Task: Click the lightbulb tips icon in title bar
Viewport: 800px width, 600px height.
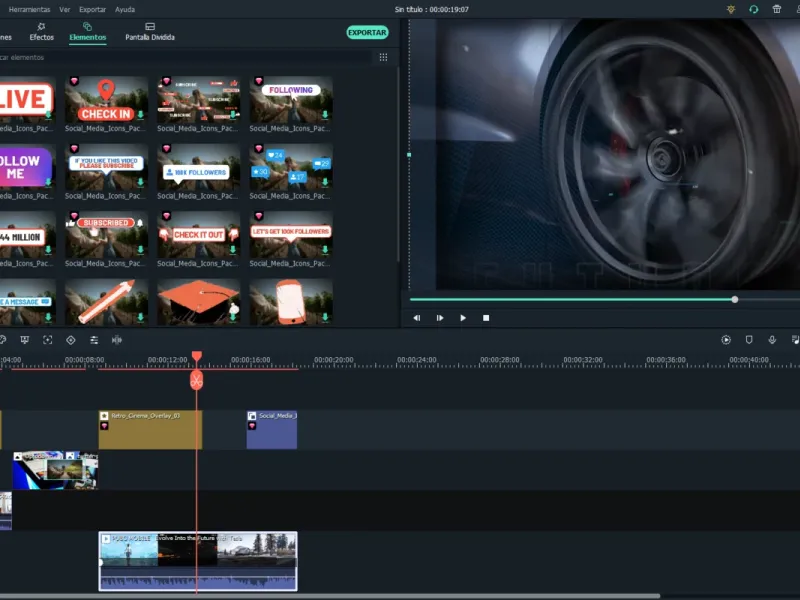Action: click(731, 9)
